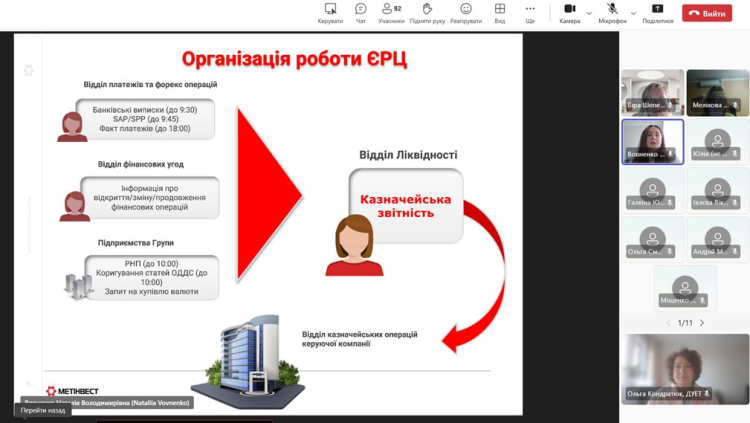The height and width of the screenshot is (423, 750).
Task: Select Вовненко's highlighted video tile
Action: (x=652, y=141)
